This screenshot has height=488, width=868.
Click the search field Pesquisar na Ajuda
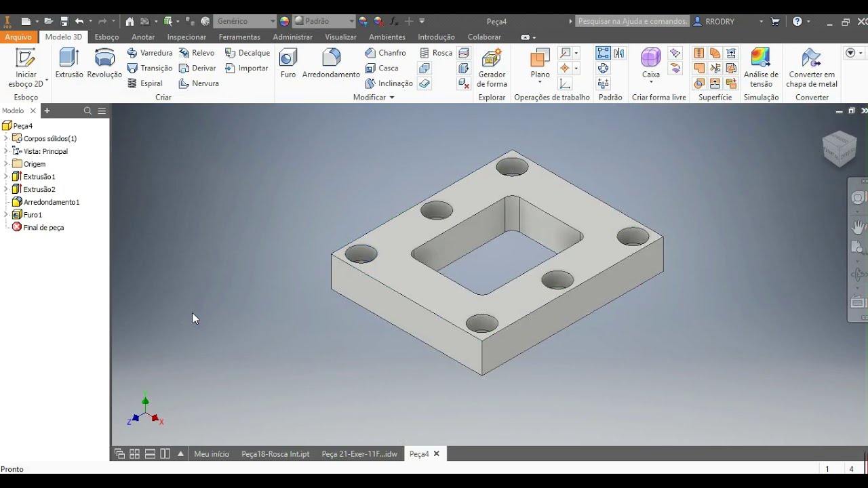click(632, 21)
